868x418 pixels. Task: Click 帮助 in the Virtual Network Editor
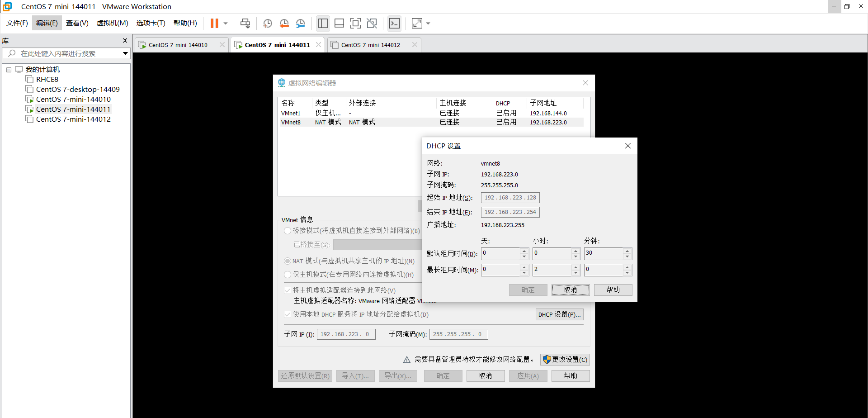click(x=571, y=376)
